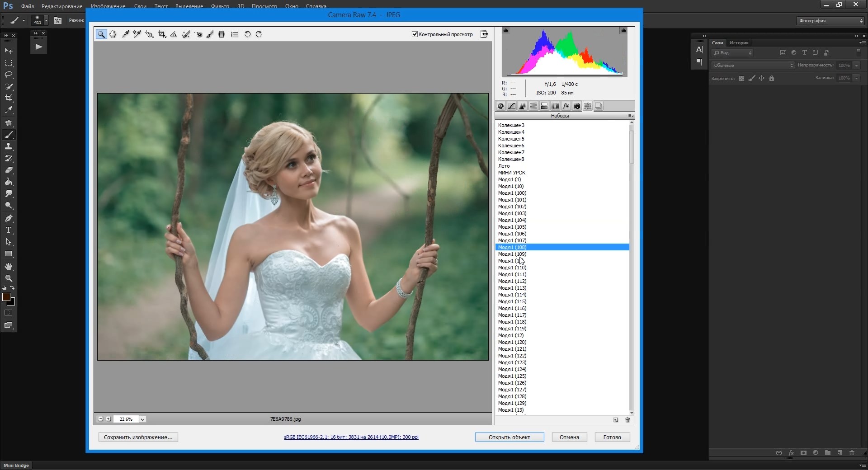Select the Hand tool in Camera Raw
The image size is (868, 470).
(x=113, y=34)
